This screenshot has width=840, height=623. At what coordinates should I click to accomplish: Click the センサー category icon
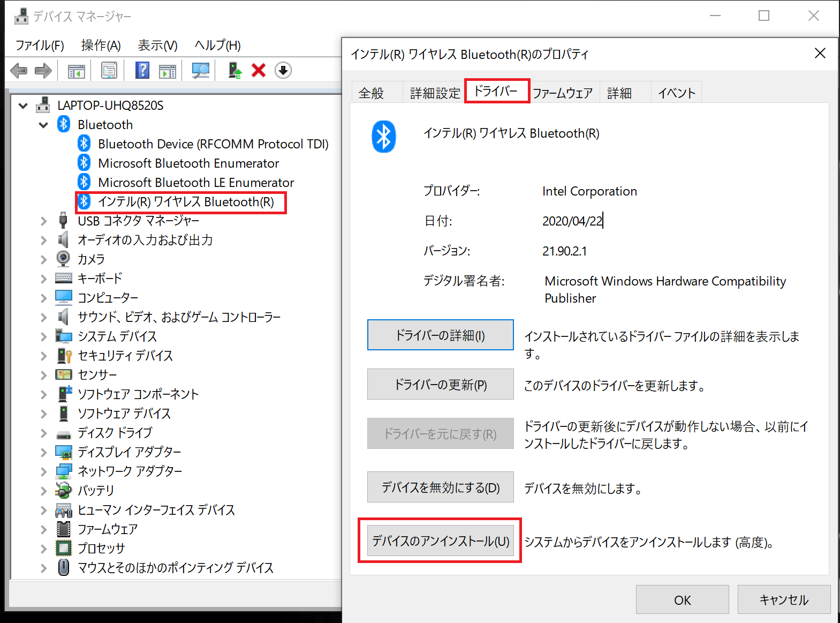(64, 374)
